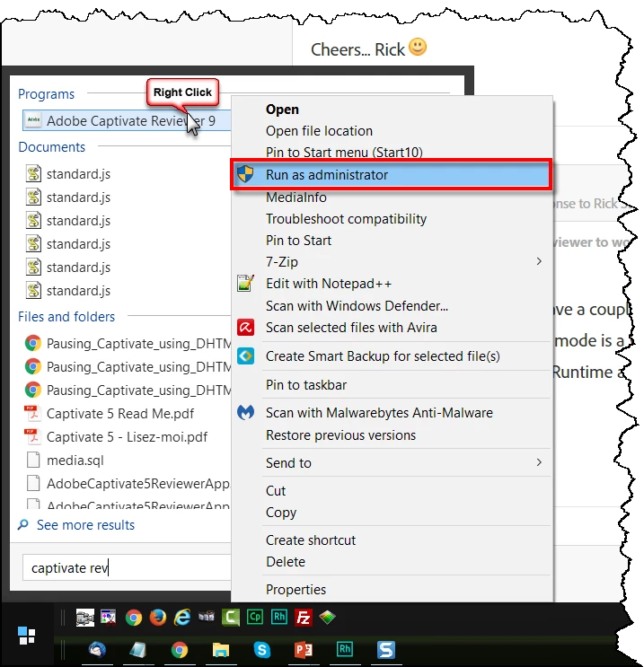This screenshot has height=667, width=644.
Task: Choose Open in the context menu
Action: tap(392, 110)
